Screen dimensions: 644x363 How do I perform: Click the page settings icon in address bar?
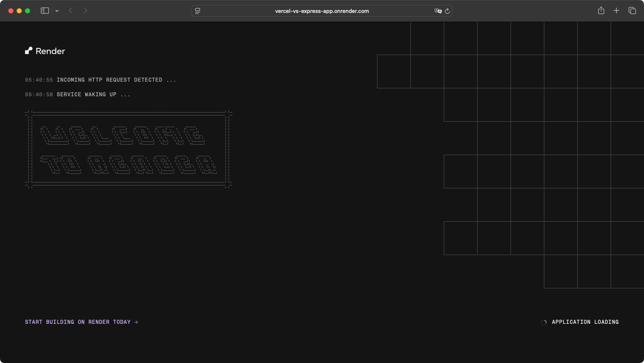[197, 11]
